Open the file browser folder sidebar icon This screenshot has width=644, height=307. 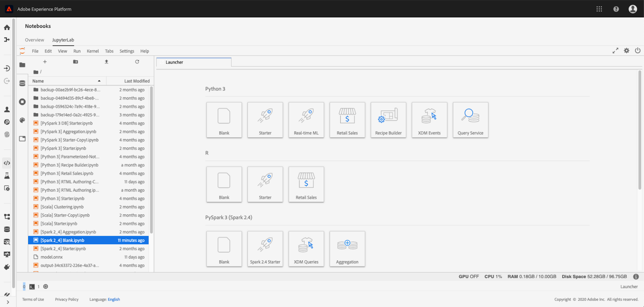click(x=22, y=65)
